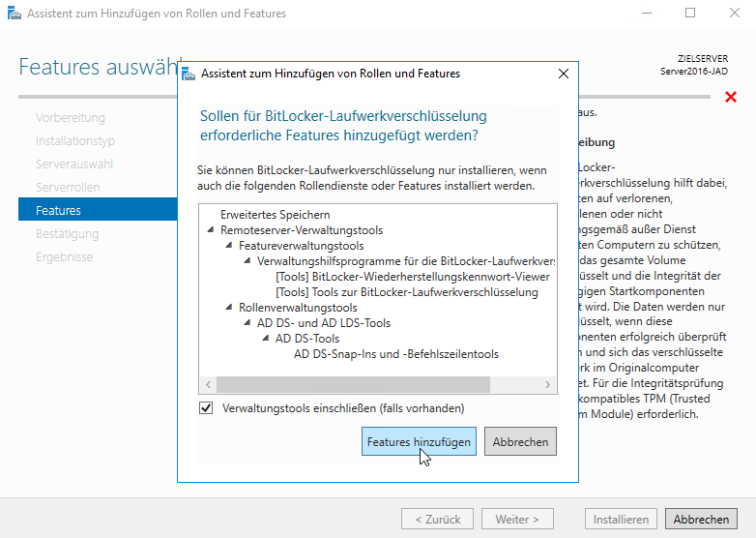Collapse Rollenverwaltungstools tree node
This screenshot has width=756, height=538.
229,308
